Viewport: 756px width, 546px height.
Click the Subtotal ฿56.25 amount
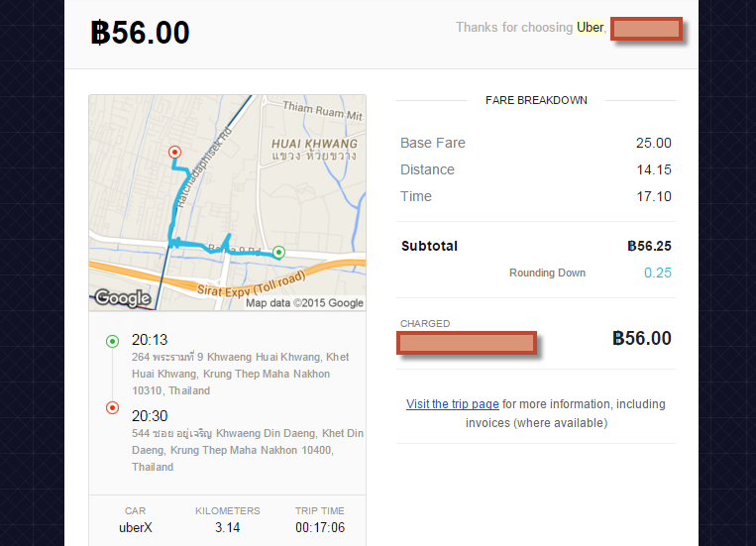[x=649, y=246]
